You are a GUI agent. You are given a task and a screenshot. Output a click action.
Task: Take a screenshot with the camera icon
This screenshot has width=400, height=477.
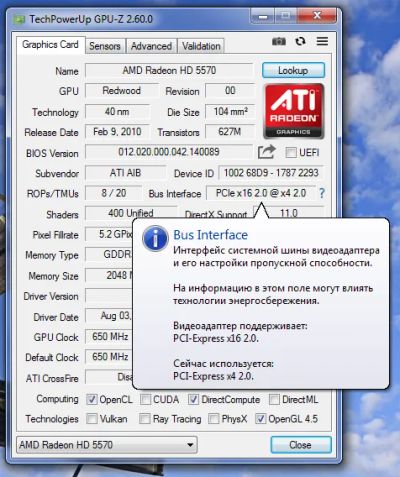(279, 41)
